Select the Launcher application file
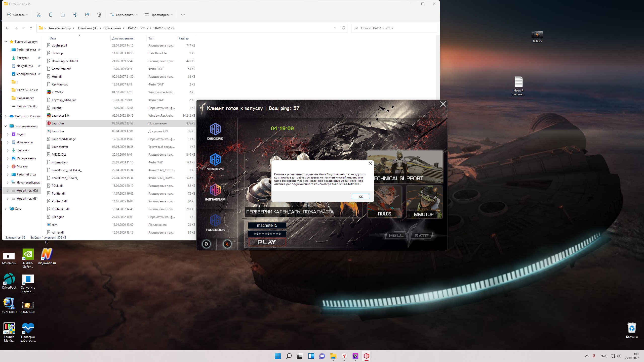Viewport: 644px width, 362px height. pos(58,123)
